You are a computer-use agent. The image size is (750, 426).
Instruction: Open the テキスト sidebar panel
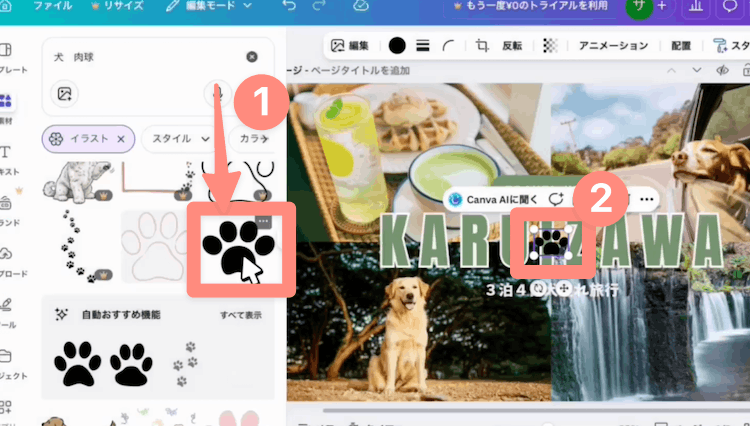click(x=7, y=160)
